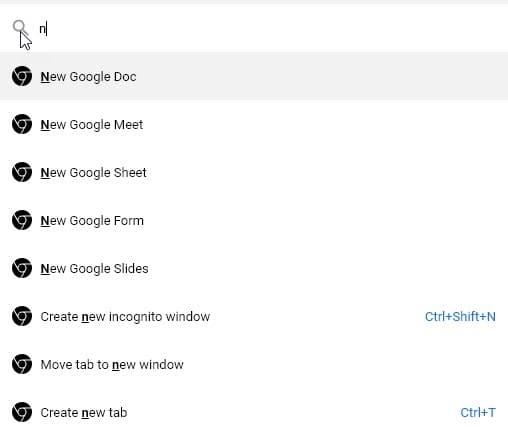Click the Chrome icon beside Create new tab
This screenshot has width=508, height=429.
coord(22,412)
